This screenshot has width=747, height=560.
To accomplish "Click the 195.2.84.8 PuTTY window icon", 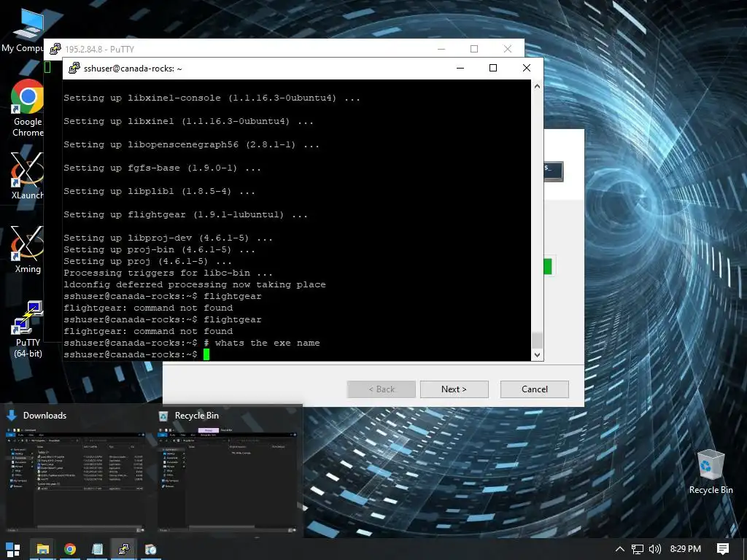I will (x=55, y=49).
